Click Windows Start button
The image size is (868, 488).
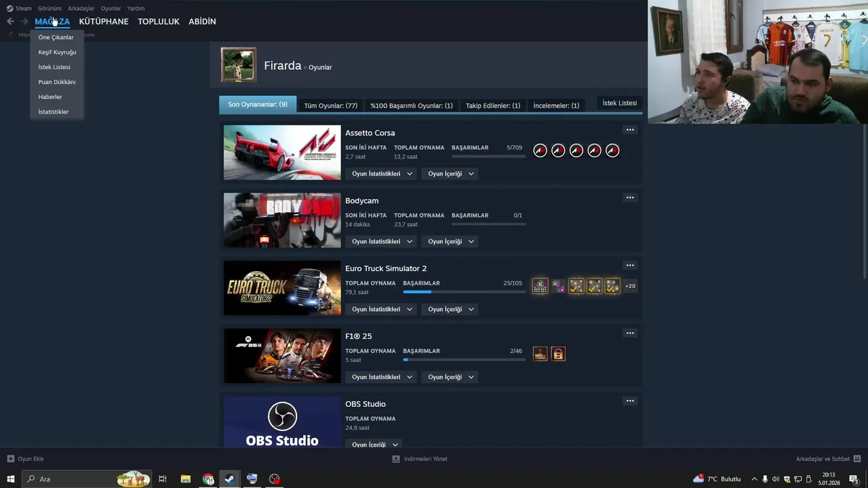tap(11, 479)
